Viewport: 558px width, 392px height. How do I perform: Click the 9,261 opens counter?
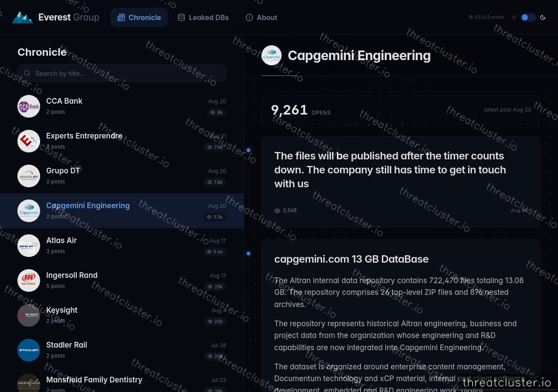point(301,110)
